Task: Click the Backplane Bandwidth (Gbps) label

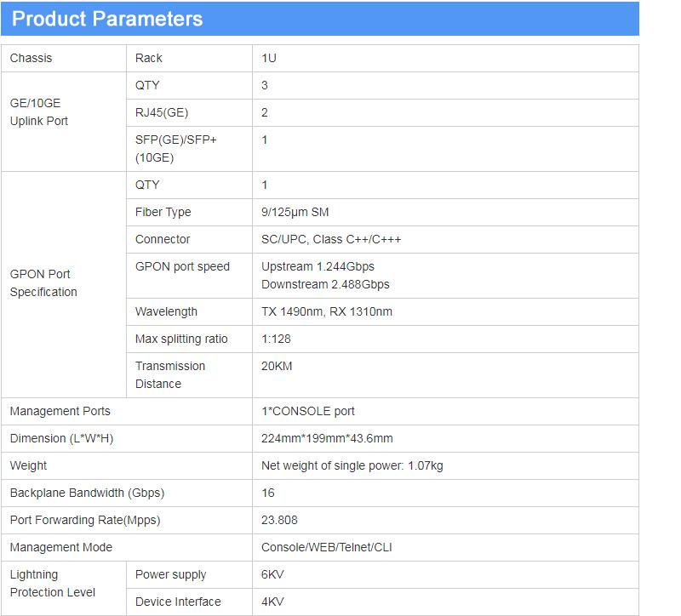Action: tap(87, 493)
